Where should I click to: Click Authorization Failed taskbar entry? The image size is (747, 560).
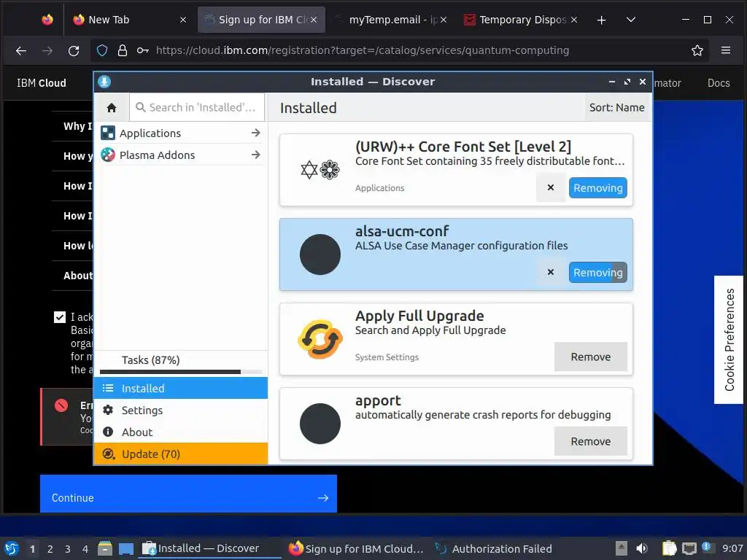[x=494, y=548]
